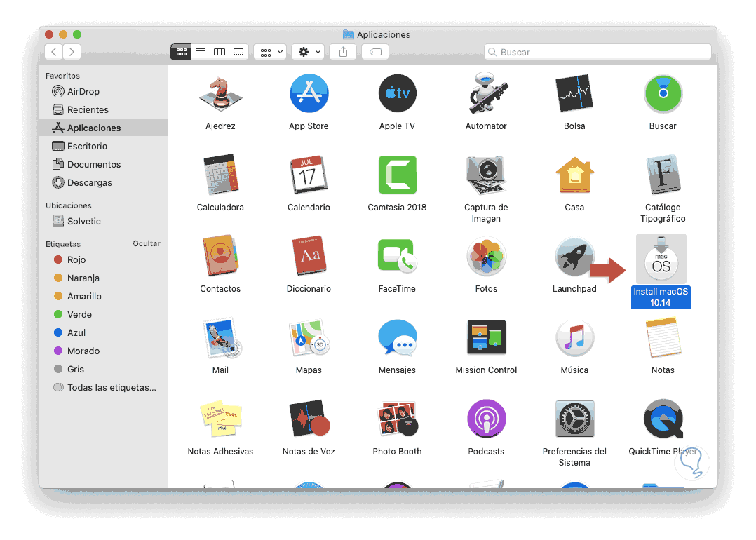Open the App Store icon
This screenshot has height=540, width=756.
click(309, 93)
